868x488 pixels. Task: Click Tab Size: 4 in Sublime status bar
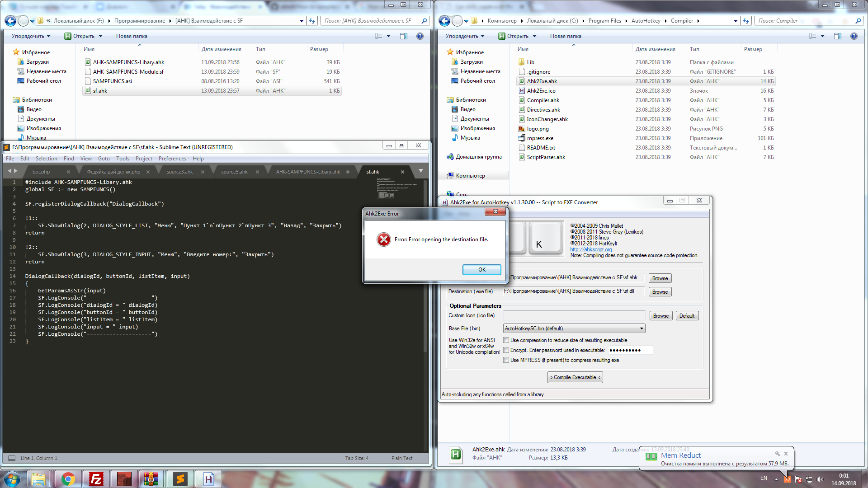pos(357,458)
